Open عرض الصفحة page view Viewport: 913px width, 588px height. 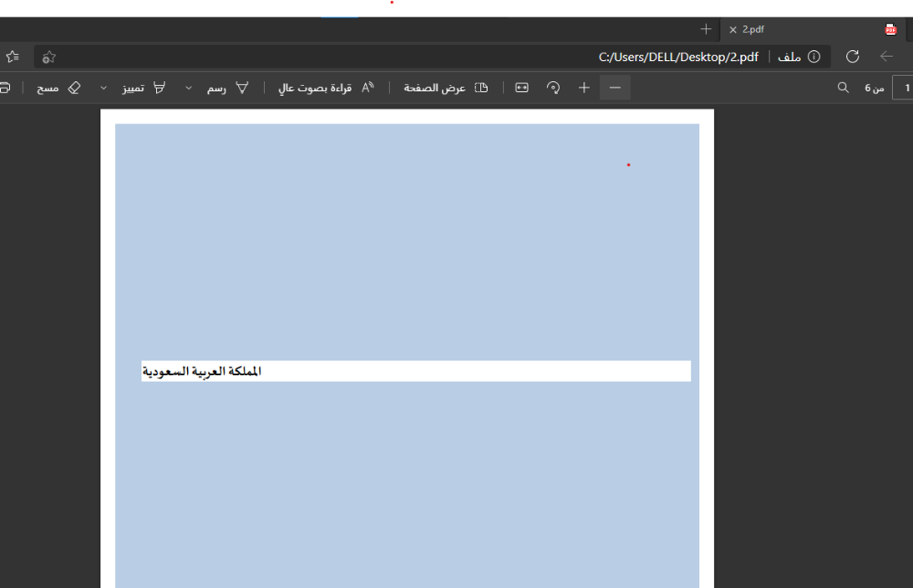(x=446, y=88)
